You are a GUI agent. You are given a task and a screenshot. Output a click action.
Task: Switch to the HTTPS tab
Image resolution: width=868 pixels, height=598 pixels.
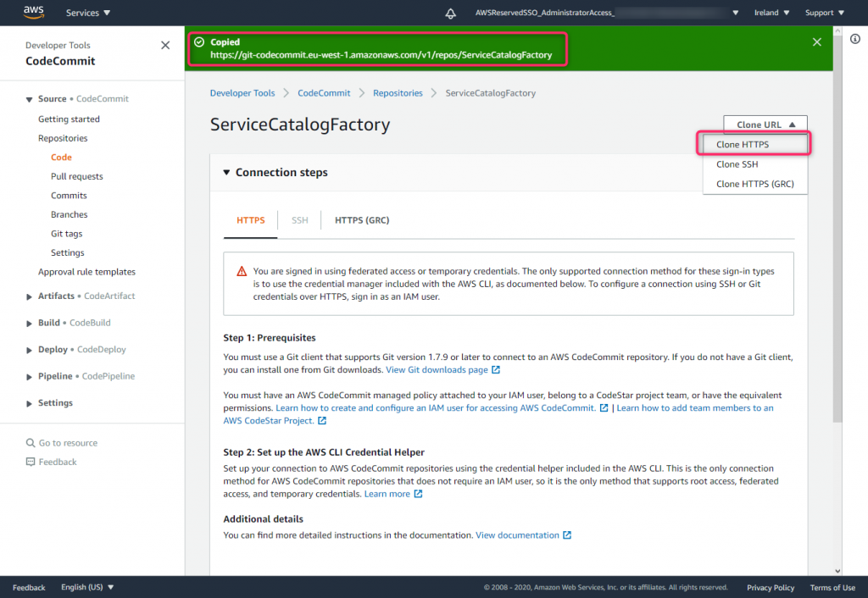[251, 220]
